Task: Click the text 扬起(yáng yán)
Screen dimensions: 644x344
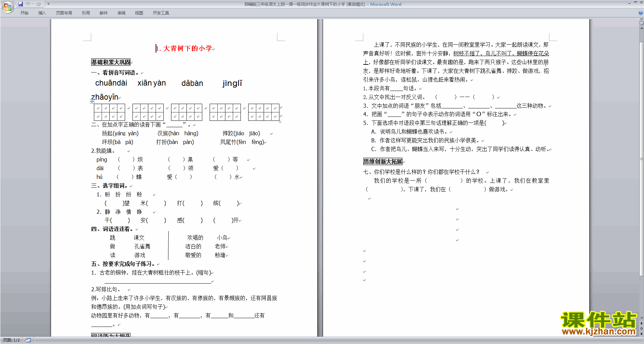Action: (120, 134)
